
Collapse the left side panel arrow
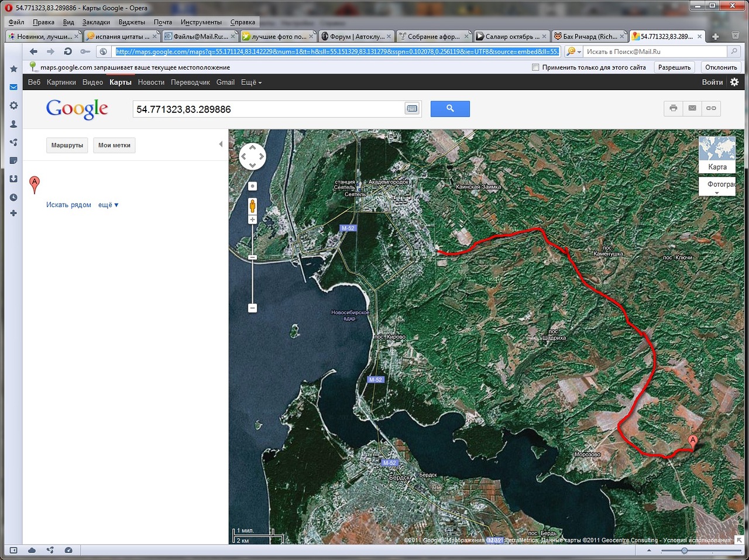click(221, 144)
